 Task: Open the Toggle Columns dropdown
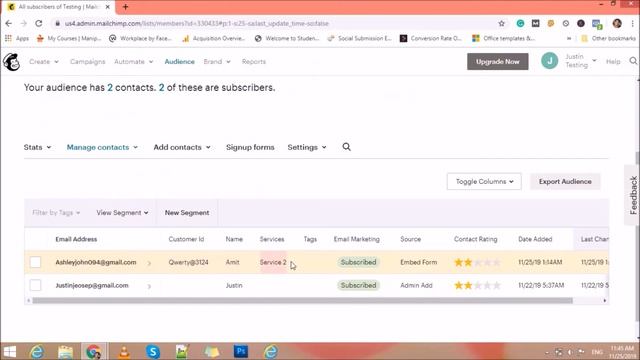point(484,182)
